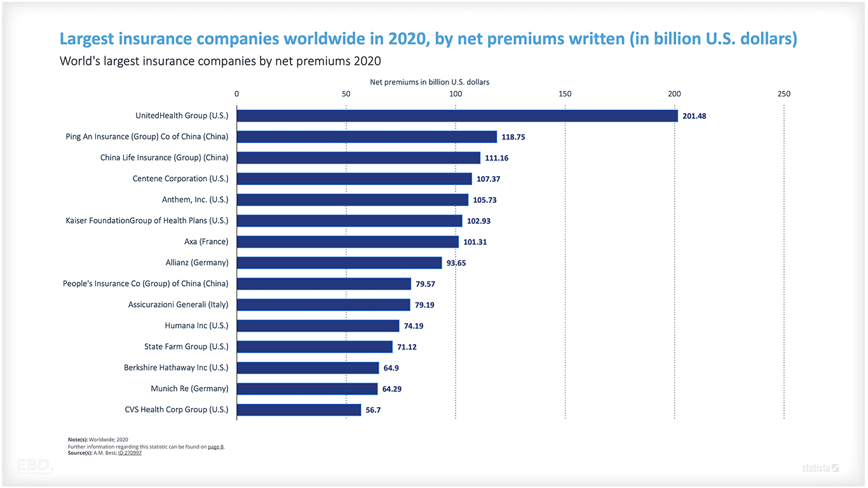The width and height of the screenshot is (868, 488).
Task: Click the 'Note(s): Worldwide; 2020' line
Action: [x=98, y=440]
